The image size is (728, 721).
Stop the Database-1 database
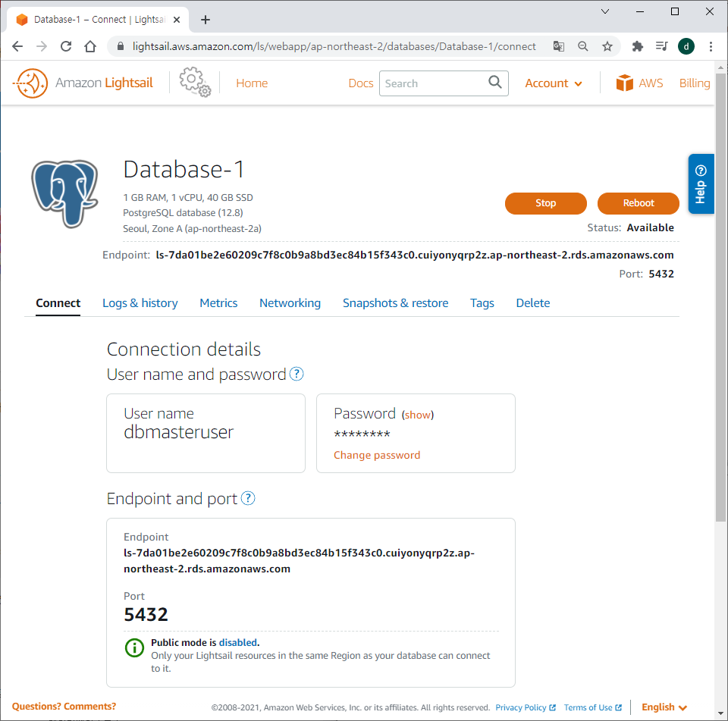tap(545, 203)
